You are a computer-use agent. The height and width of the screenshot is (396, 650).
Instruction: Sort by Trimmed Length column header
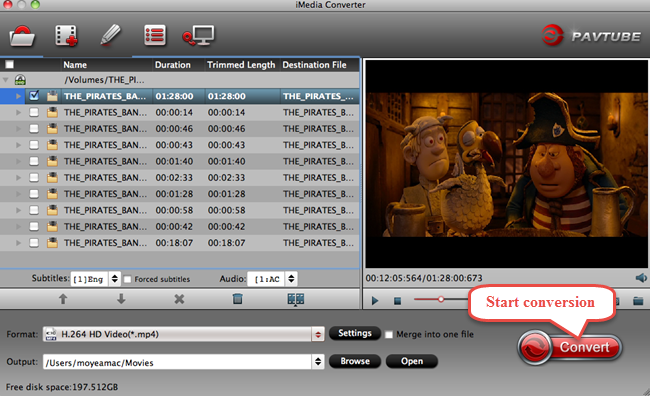coord(241,65)
